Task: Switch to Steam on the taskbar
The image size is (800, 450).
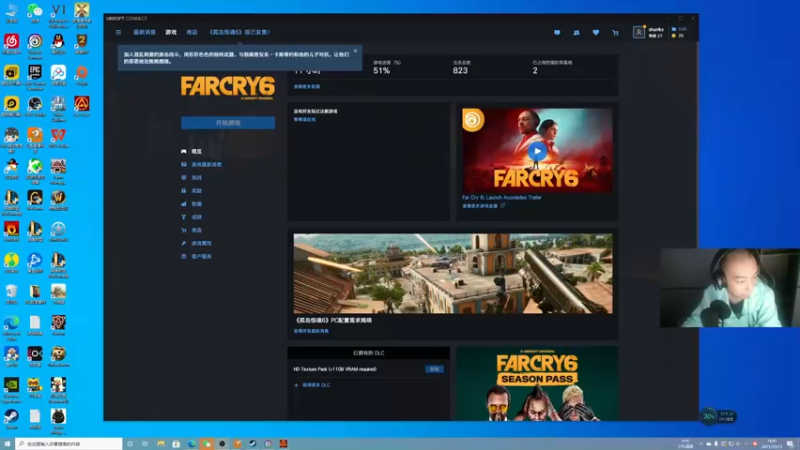Action: [253, 444]
